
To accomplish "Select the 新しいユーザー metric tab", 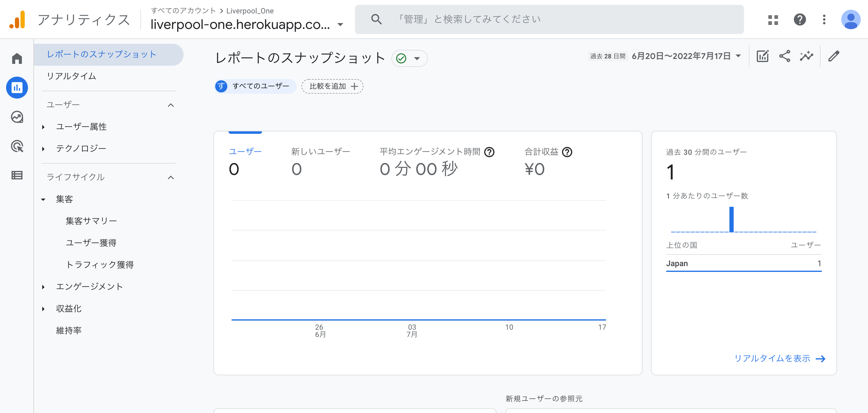I will 320,161.
